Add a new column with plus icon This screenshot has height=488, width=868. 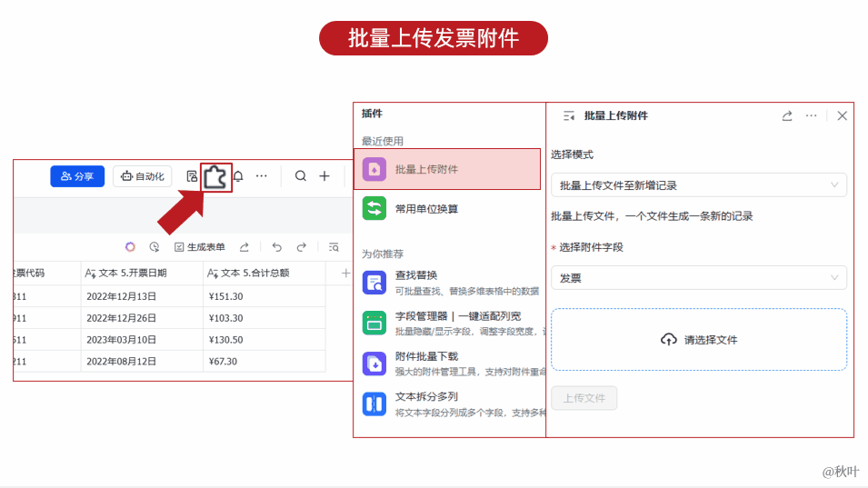click(x=345, y=273)
